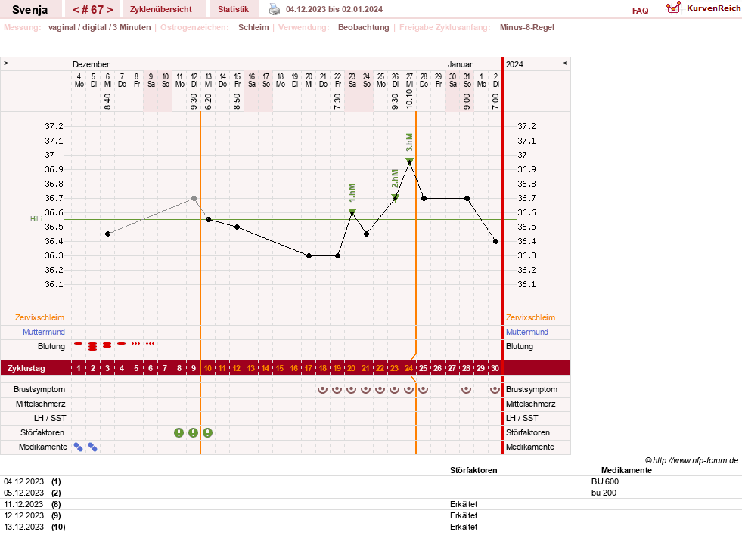Click the Minus-8-Regel setting text

coord(526,27)
